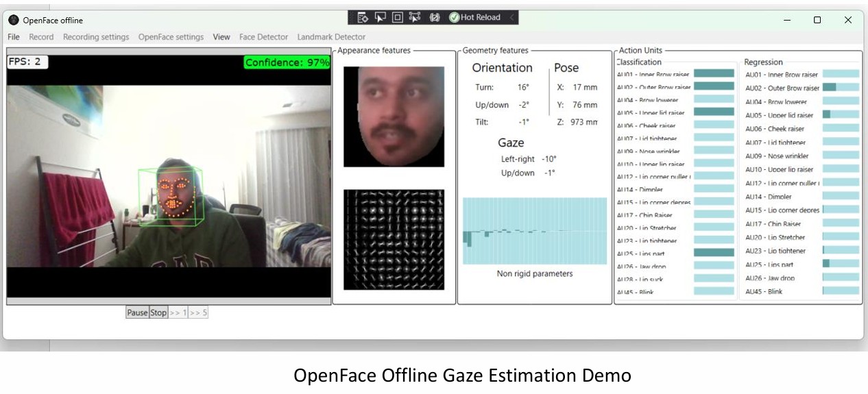Click the Non rigid parameters bar chart
The width and height of the screenshot is (868, 394).
pyautogui.click(x=535, y=231)
